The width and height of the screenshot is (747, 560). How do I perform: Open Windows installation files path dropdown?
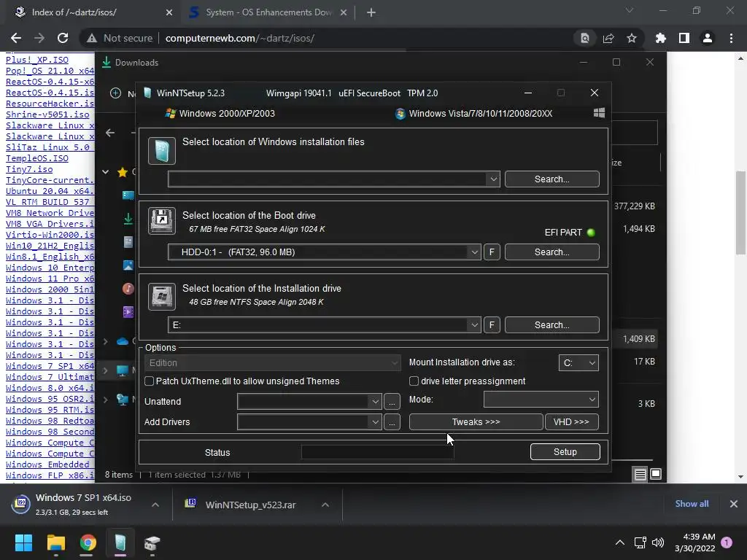tap(494, 179)
